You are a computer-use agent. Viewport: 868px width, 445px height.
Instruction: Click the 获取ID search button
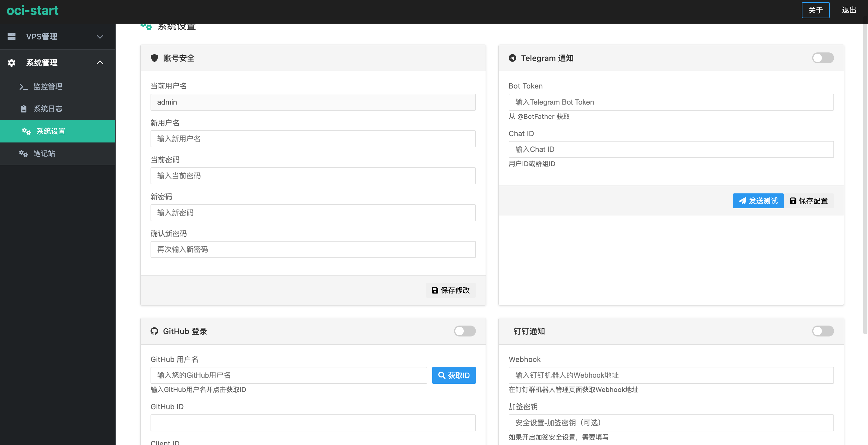pyautogui.click(x=453, y=375)
